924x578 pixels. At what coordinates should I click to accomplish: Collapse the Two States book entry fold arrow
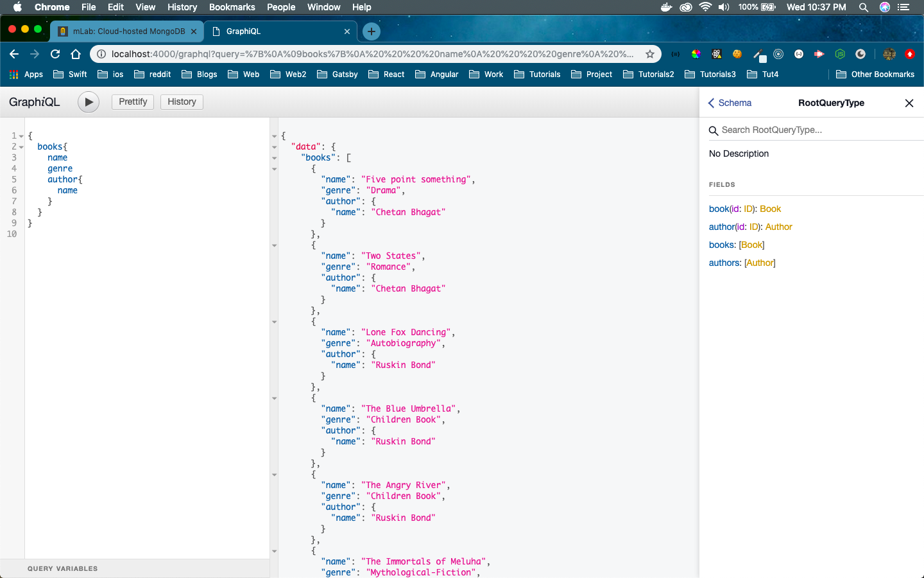click(x=275, y=245)
